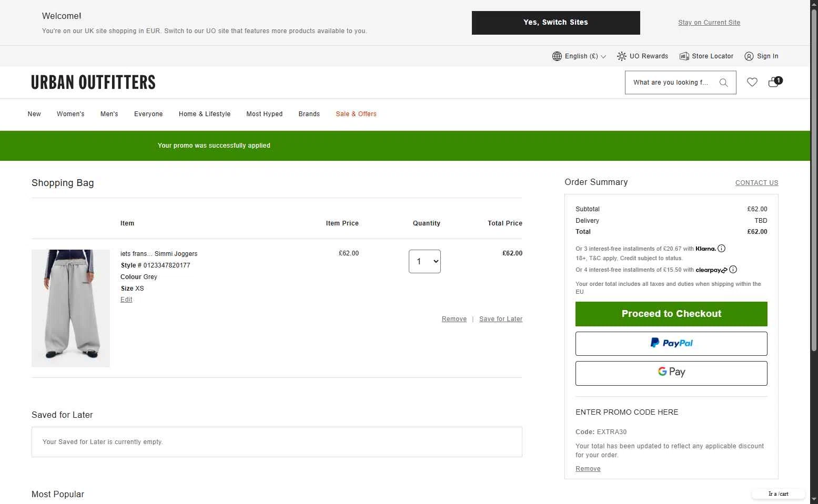This screenshot has width=818, height=504.
Task: Click the Save for Later link
Action: click(501, 319)
